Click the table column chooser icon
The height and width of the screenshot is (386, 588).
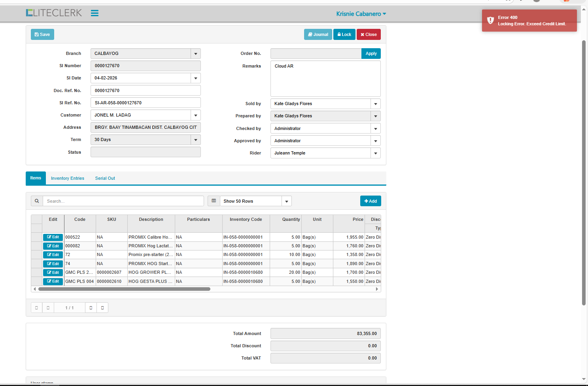tap(214, 201)
